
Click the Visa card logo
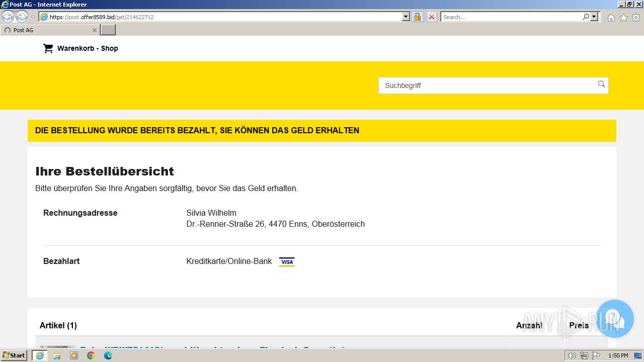point(287,261)
